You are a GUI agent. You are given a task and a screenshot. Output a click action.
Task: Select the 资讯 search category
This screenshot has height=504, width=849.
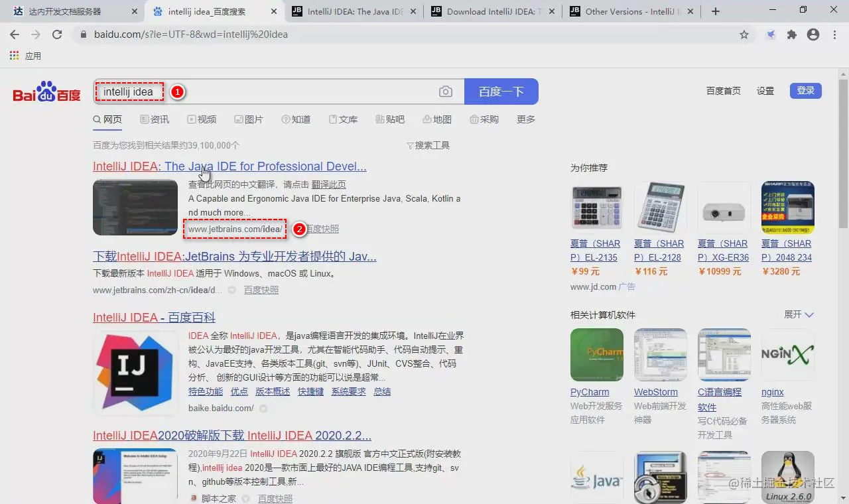tap(155, 119)
